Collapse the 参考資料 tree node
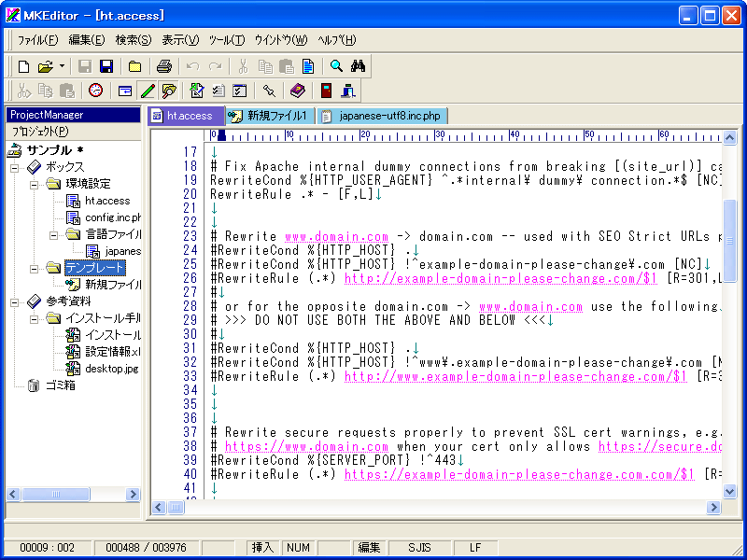Viewport: 747px width, 560px height. pos(15,301)
